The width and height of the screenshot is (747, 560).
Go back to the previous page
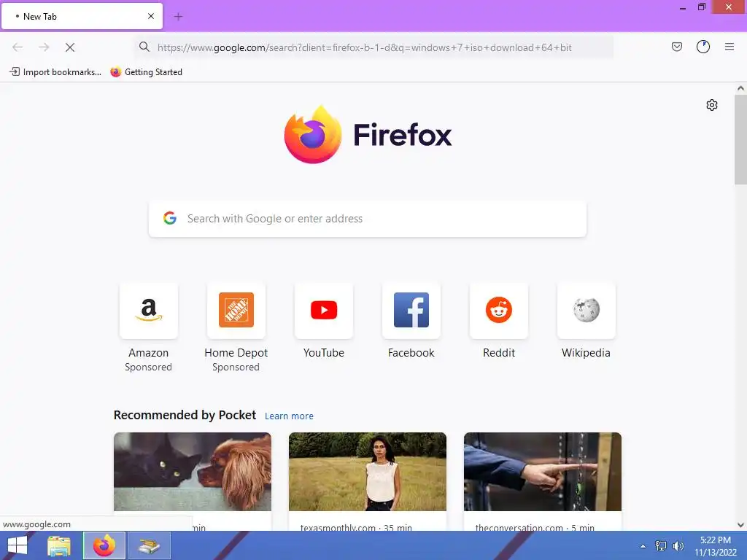pyautogui.click(x=18, y=47)
